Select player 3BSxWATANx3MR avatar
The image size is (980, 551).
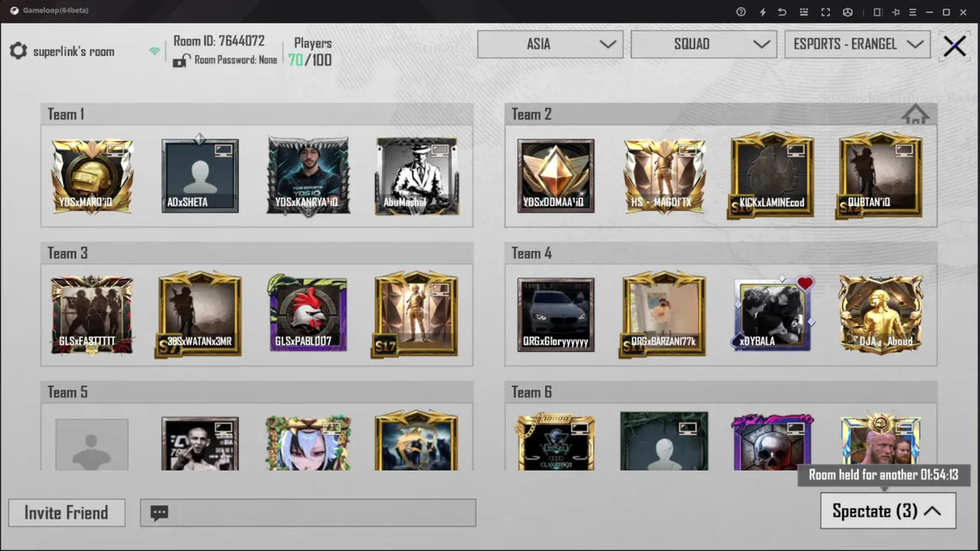click(x=200, y=314)
